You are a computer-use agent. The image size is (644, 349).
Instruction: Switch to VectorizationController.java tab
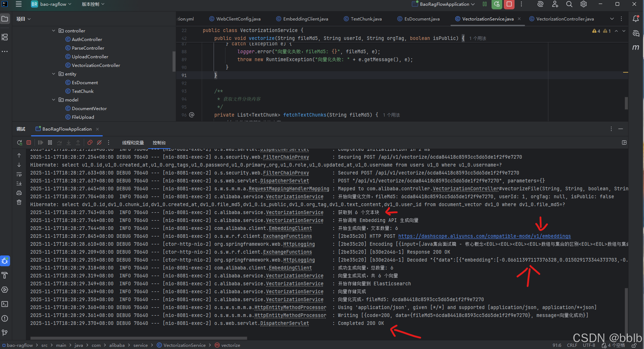pyautogui.click(x=562, y=19)
